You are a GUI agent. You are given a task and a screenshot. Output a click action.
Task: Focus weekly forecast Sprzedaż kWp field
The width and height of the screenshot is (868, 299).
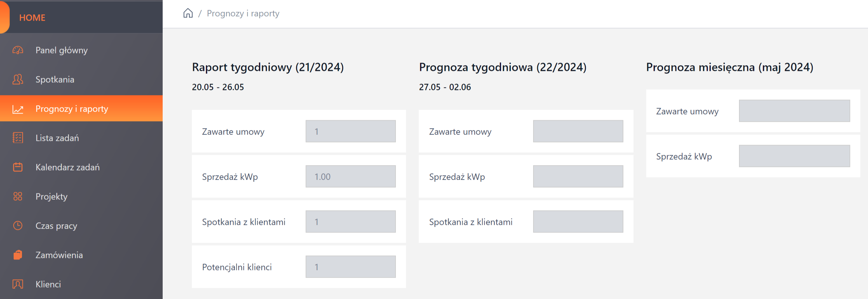pyautogui.click(x=578, y=177)
